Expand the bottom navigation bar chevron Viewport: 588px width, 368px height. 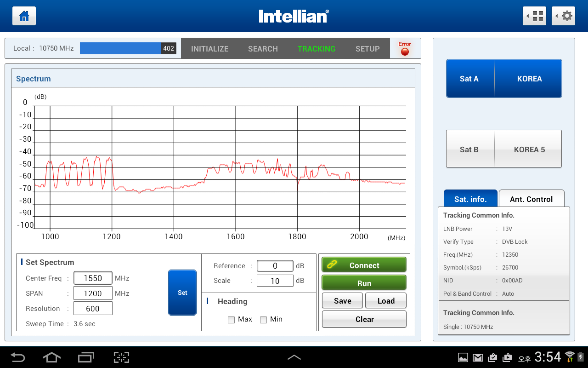tap(294, 357)
